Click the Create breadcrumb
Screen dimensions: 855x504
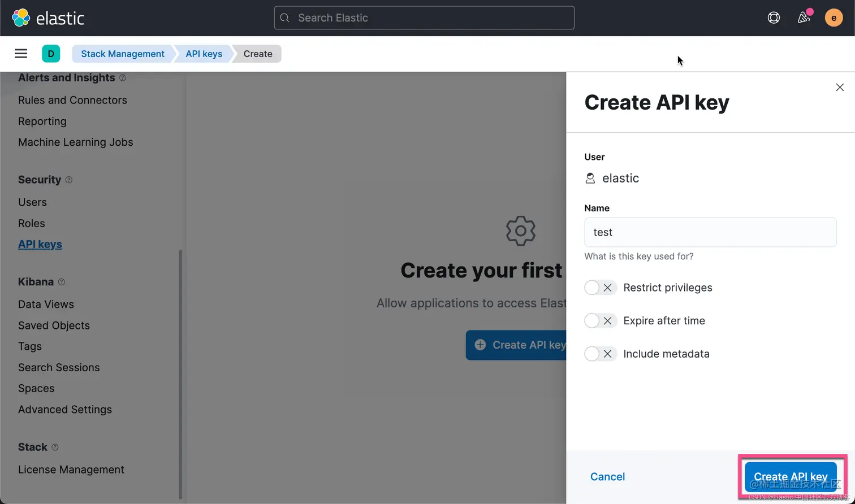click(x=258, y=54)
